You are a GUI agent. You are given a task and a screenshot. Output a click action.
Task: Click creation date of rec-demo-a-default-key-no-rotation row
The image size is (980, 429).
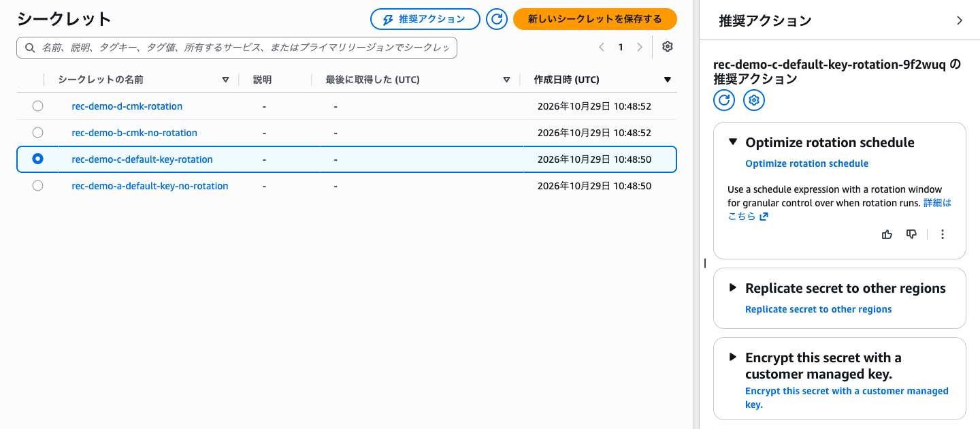[x=595, y=186]
